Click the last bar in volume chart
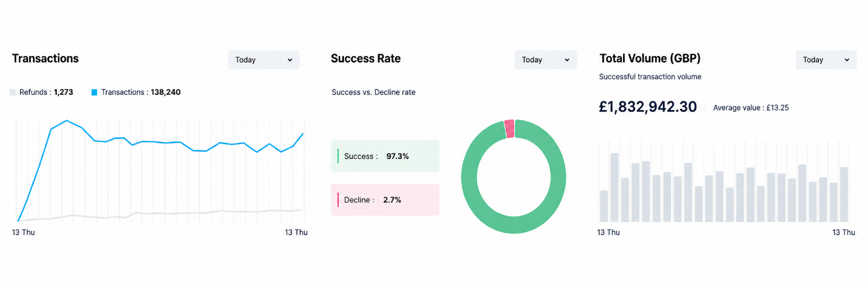The height and width of the screenshot is (288, 868). tap(844, 194)
